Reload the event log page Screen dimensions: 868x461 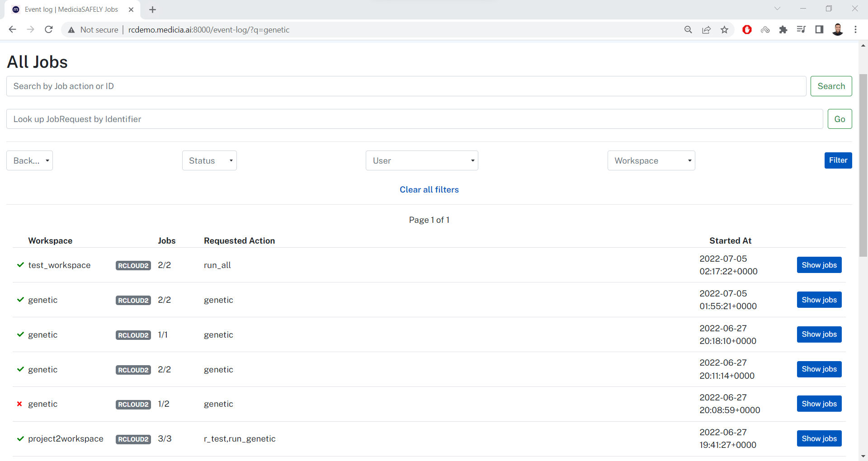[x=49, y=29]
